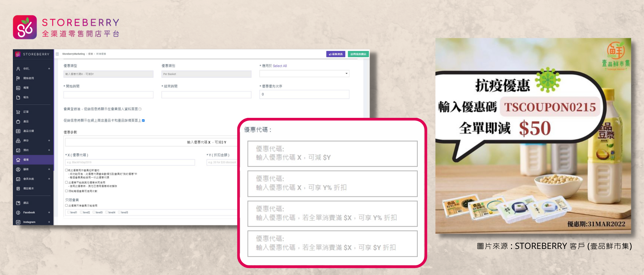Click the Instagram icon in the sidebar

click(18, 222)
